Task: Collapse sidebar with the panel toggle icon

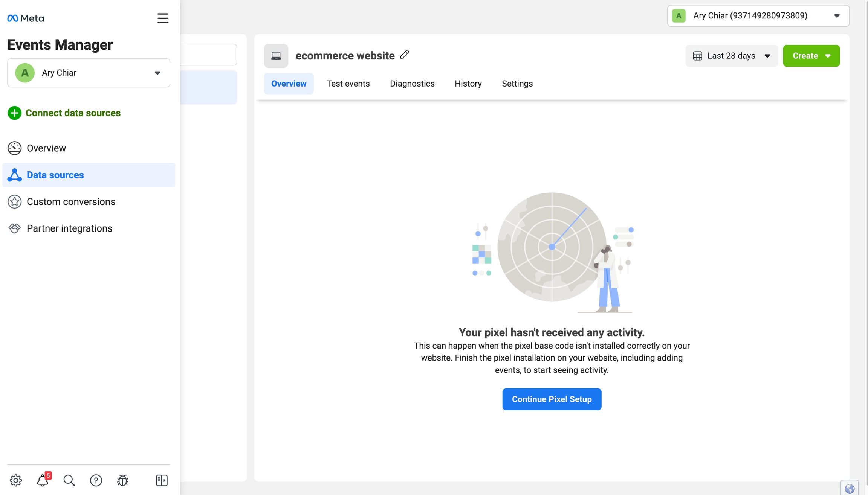Action: (162, 480)
